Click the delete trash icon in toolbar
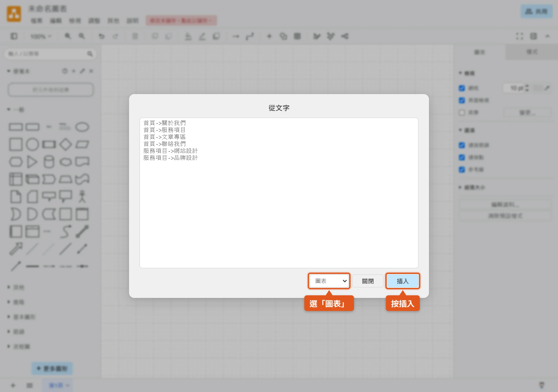 coord(135,36)
